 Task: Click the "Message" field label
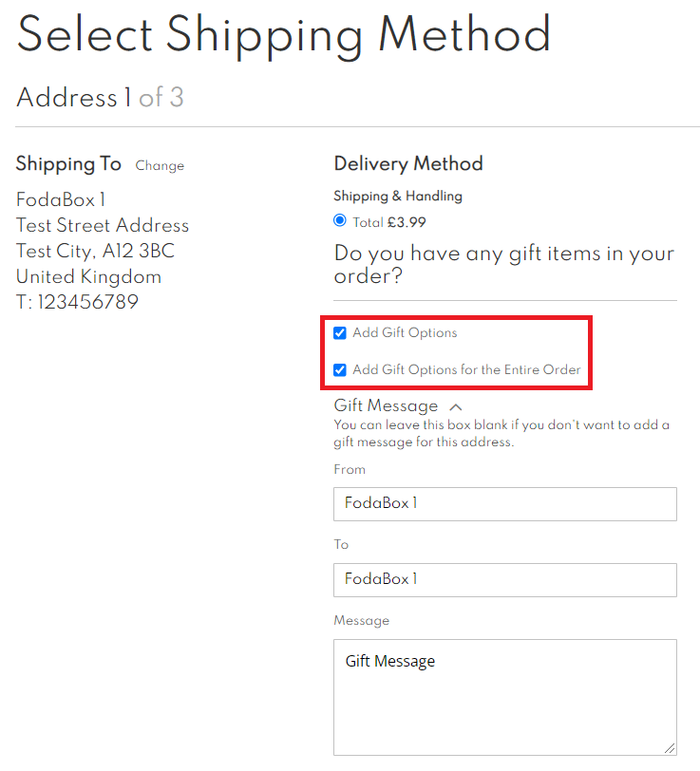(362, 621)
